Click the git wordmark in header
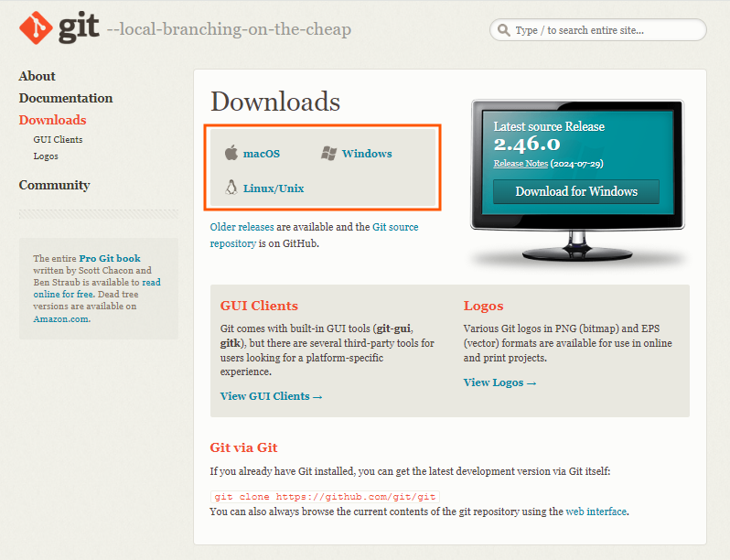 pos(79,27)
